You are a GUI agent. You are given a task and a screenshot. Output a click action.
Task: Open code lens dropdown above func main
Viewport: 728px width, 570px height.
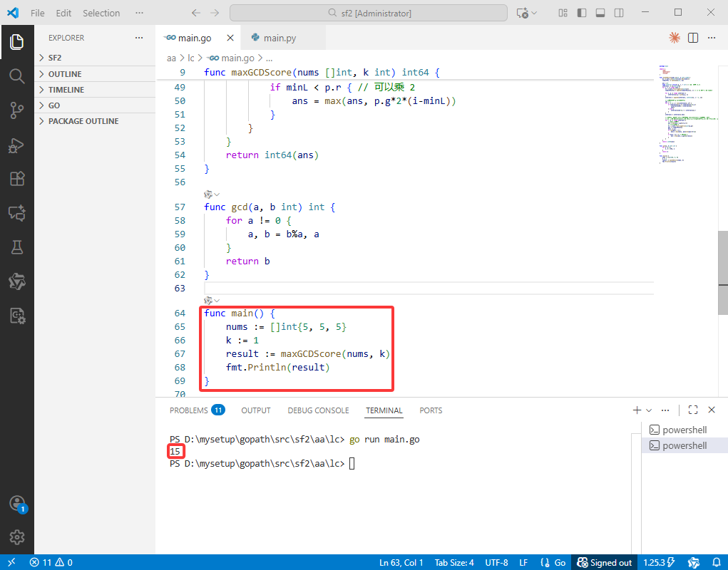[212, 301]
